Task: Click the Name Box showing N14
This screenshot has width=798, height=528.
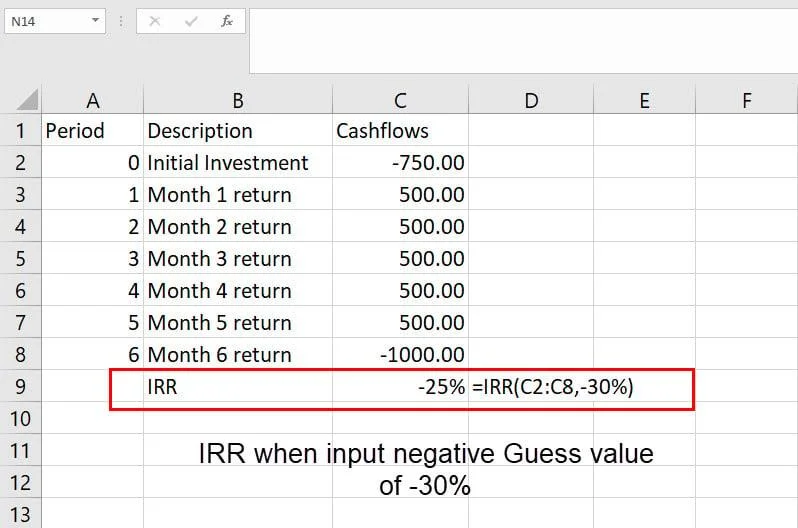Action: [45, 20]
